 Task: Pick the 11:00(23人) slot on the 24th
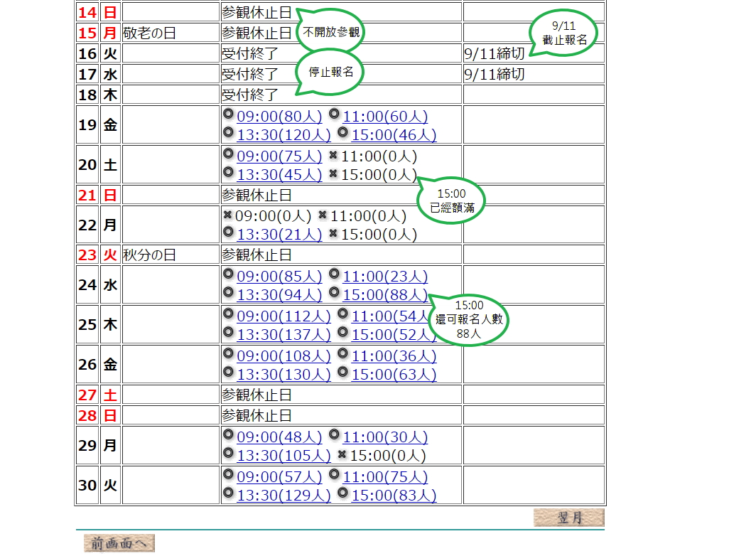pyautogui.click(x=385, y=277)
